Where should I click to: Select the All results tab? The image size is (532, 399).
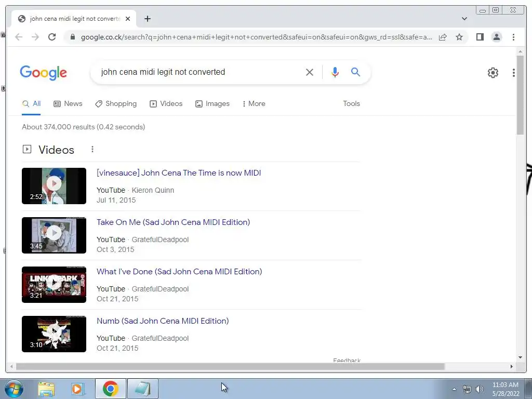coord(31,103)
